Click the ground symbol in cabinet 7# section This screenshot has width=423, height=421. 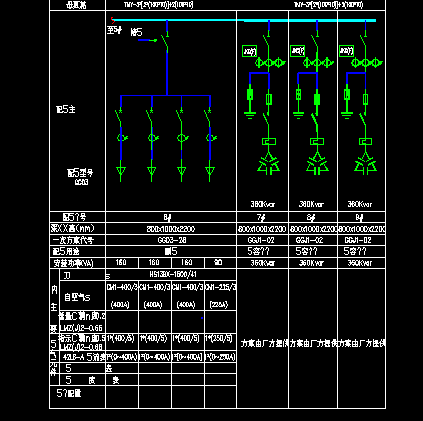click(x=250, y=115)
